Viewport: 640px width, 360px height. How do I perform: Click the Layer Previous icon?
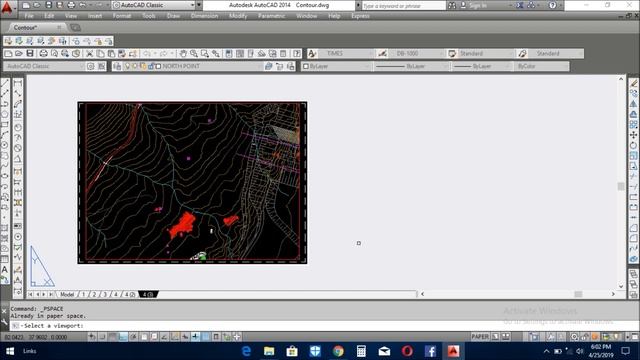click(280, 66)
